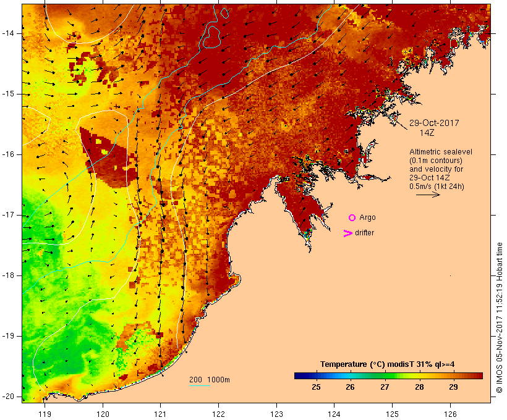This screenshot has width=507, height=420.
Task: Click the '14Z' time label
Action: 427,133
